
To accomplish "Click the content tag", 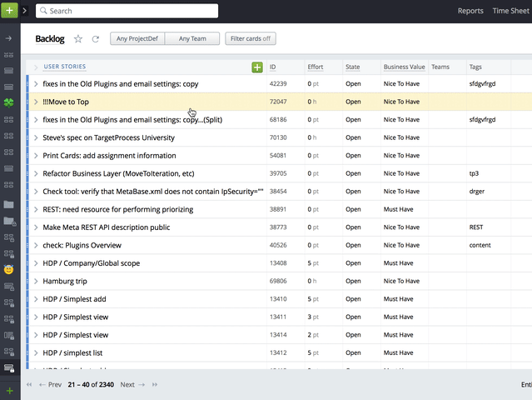I will point(480,245).
